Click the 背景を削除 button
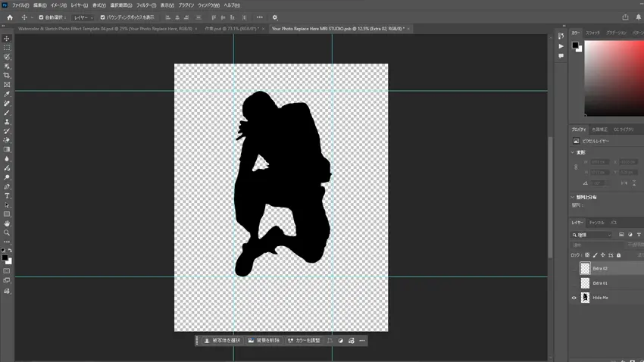This screenshot has width=644, height=362. pos(263,341)
